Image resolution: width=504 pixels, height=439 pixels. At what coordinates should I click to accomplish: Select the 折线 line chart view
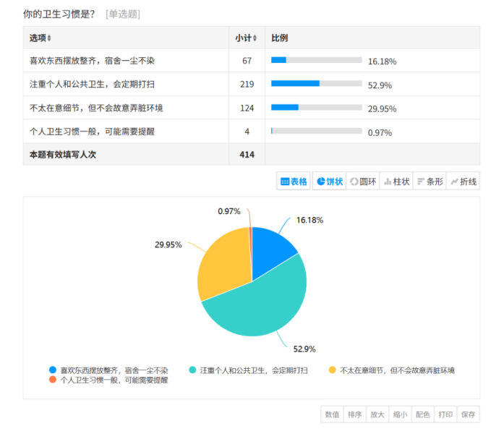click(x=463, y=182)
